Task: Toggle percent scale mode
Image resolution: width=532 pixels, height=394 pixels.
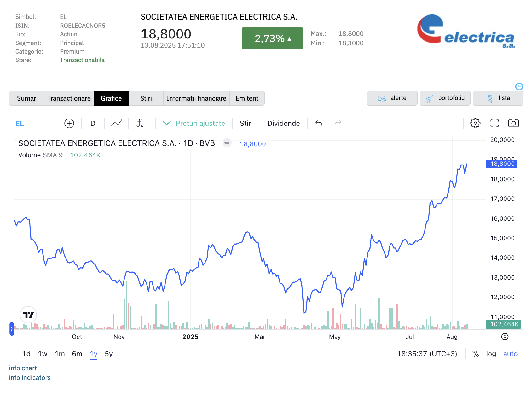Action: point(476,354)
